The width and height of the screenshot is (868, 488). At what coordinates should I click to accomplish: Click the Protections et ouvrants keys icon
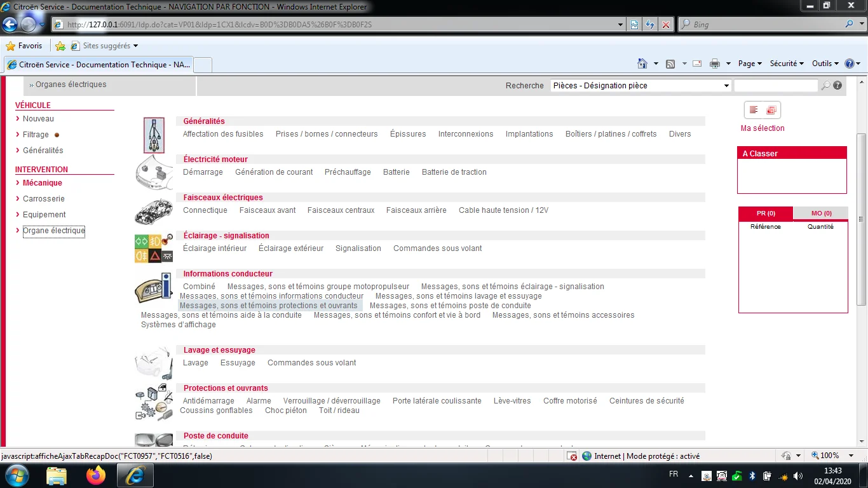[x=154, y=402]
